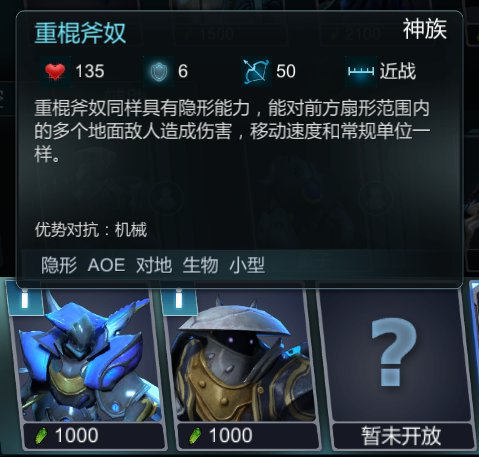This screenshot has width=479, height=457.
Task: Select the 对地 tag
Action: (154, 265)
